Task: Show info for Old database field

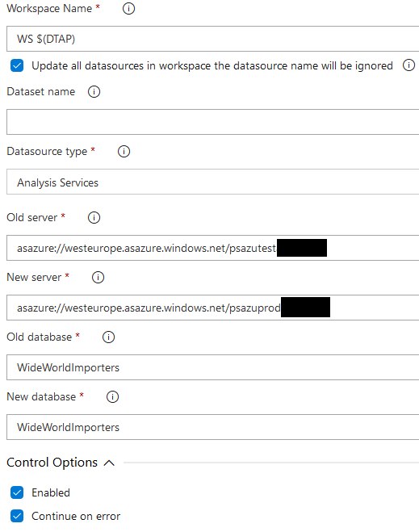Action: [x=108, y=337]
